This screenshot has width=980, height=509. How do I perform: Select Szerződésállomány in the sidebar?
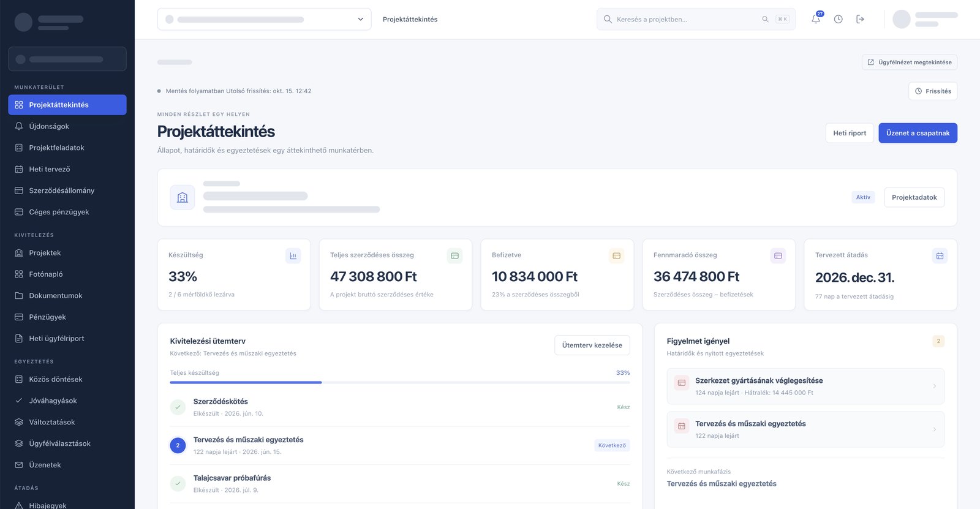[x=67, y=190]
